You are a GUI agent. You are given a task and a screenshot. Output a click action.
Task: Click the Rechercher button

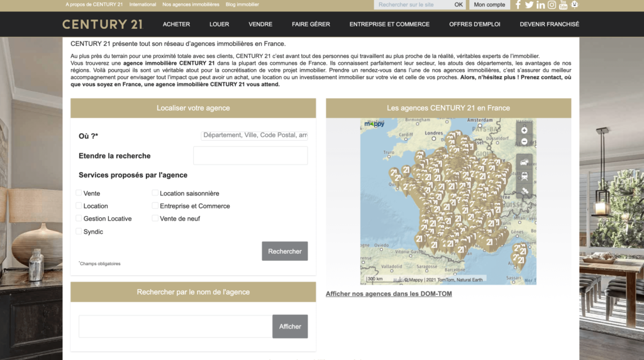tap(285, 251)
